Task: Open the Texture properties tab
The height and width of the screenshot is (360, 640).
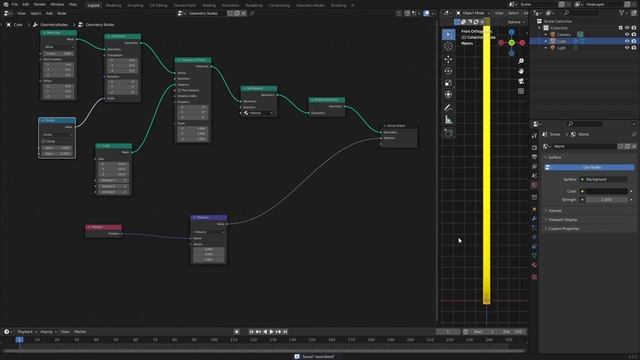Action: point(534,277)
